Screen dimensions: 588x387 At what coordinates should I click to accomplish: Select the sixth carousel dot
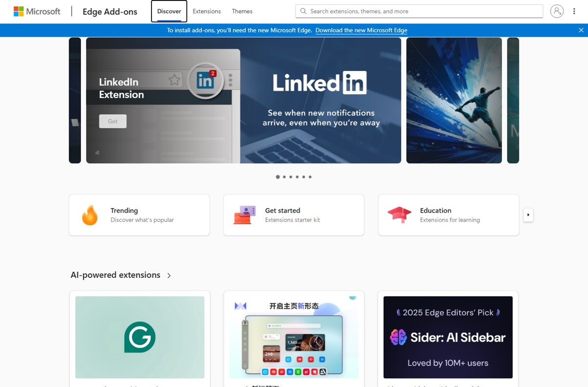[310, 177]
